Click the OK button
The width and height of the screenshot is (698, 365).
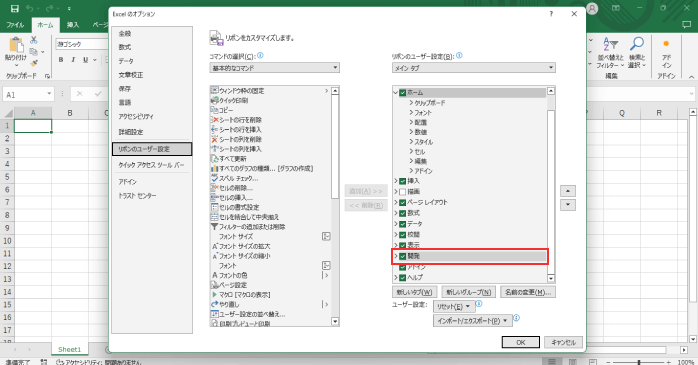pos(521,342)
